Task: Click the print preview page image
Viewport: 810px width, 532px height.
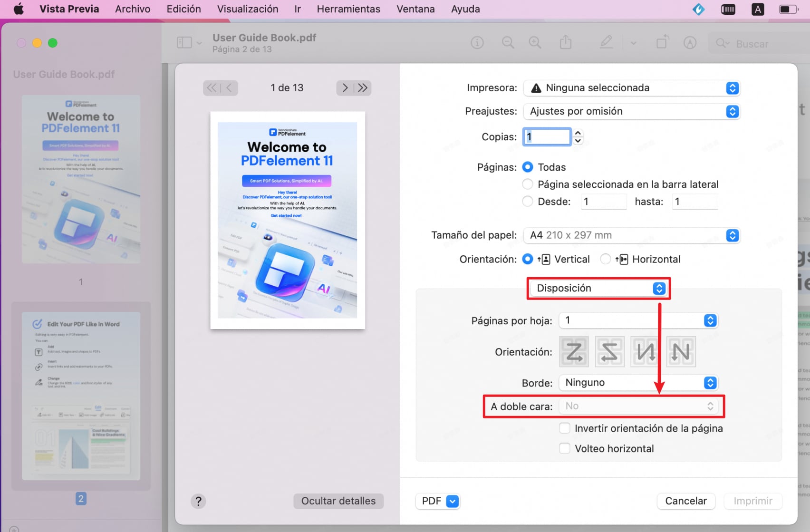Action: [x=288, y=220]
